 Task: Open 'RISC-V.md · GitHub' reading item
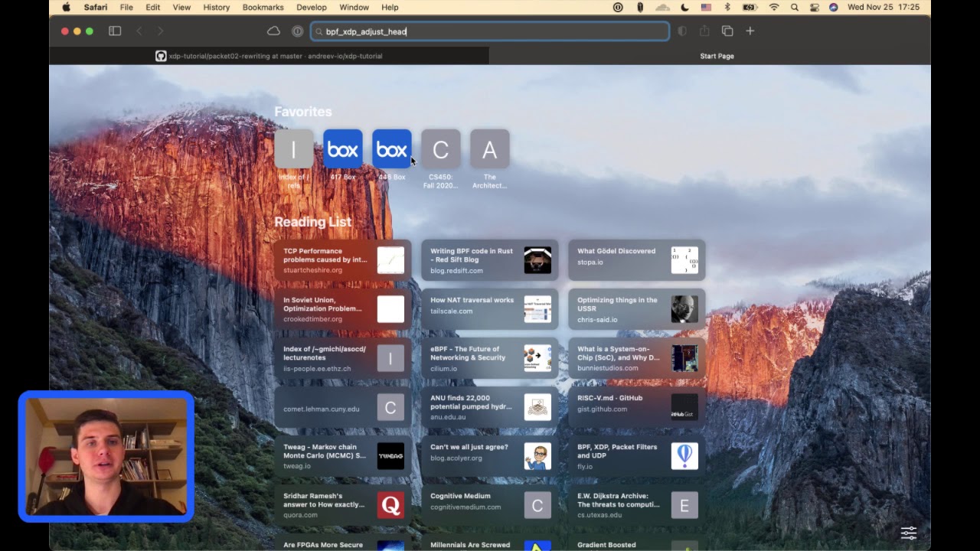636,407
